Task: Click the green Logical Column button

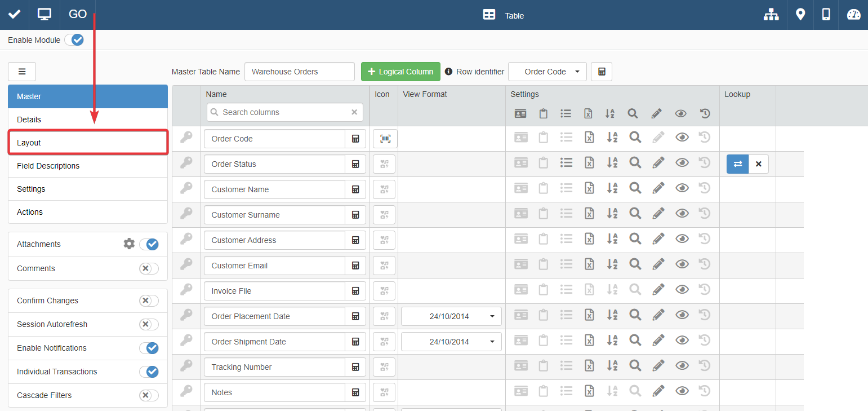Action: tap(400, 72)
